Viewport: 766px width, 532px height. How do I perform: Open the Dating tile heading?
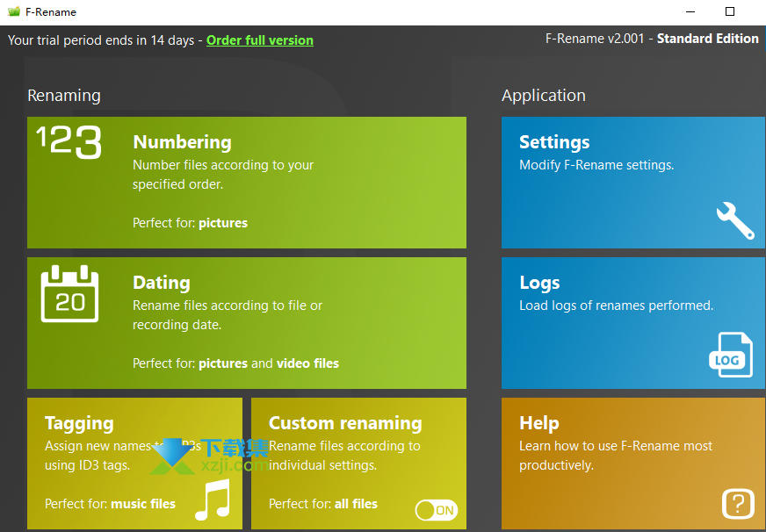coord(162,283)
